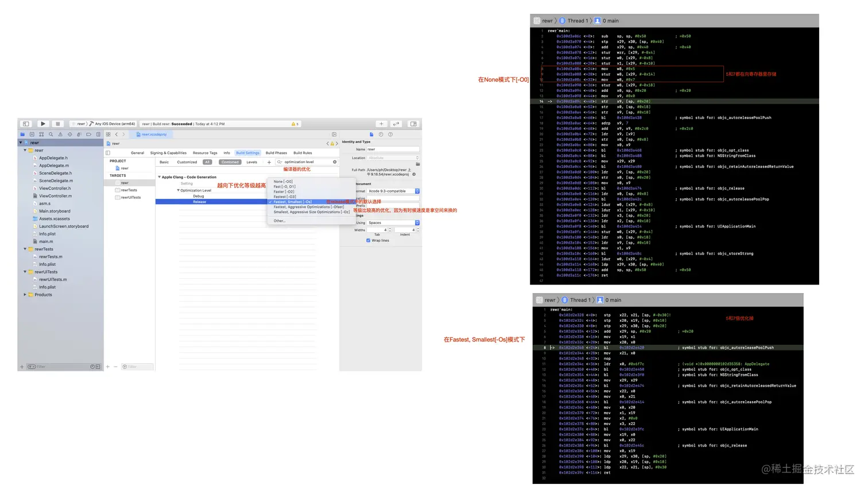Choose Fastest [-O3] from the optimization menu
The height and width of the screenshot is (489, 868).
click(285, 197)
